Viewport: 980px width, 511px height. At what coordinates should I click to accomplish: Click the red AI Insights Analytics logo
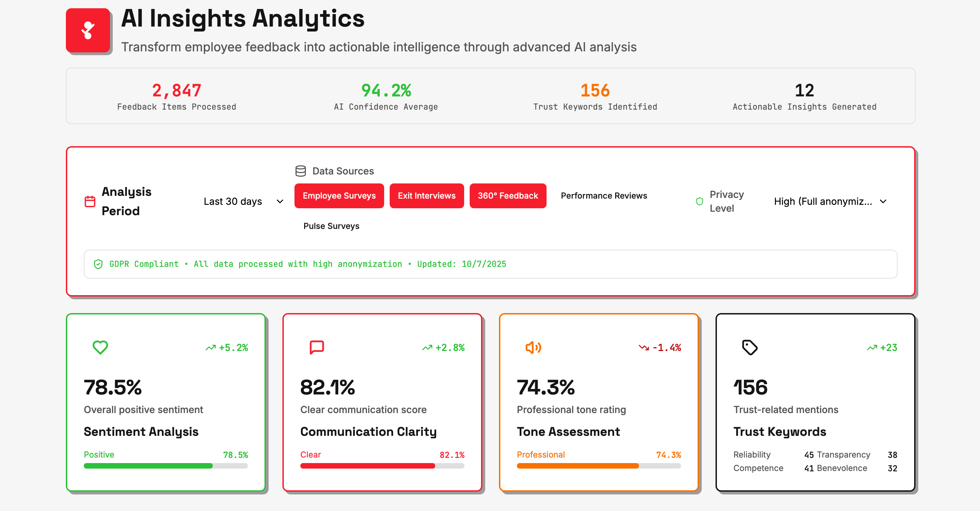[x=88, y=30]
